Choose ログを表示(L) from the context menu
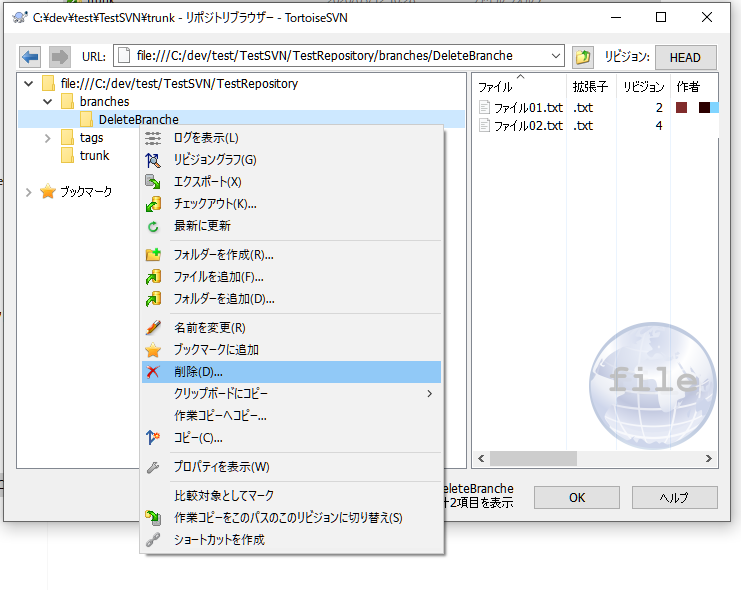741x590 pixels. click(292, 138)
